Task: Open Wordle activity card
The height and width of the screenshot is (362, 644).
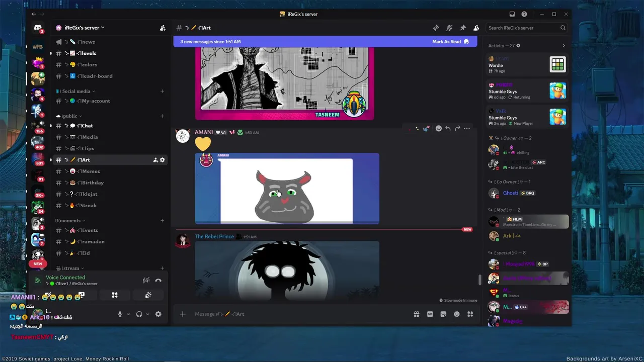Action: tap(527, 65)
